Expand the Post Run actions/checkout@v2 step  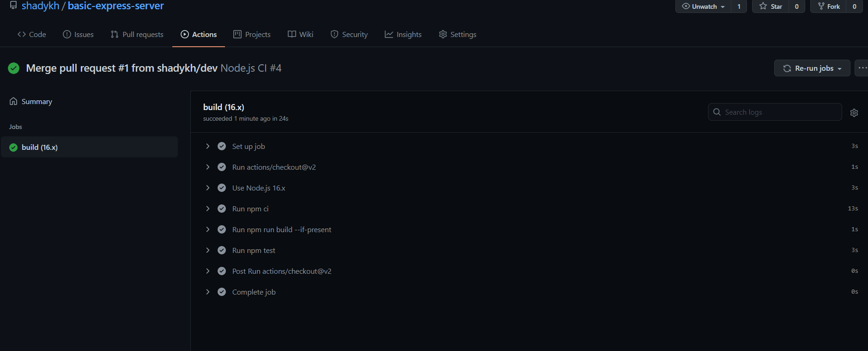(207, 271)
